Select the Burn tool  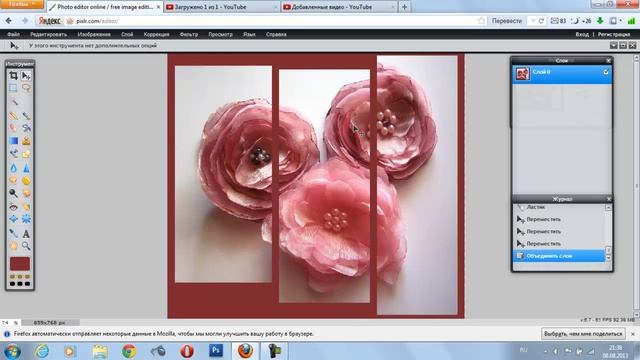pyautogui.click(x=26, y=193)
